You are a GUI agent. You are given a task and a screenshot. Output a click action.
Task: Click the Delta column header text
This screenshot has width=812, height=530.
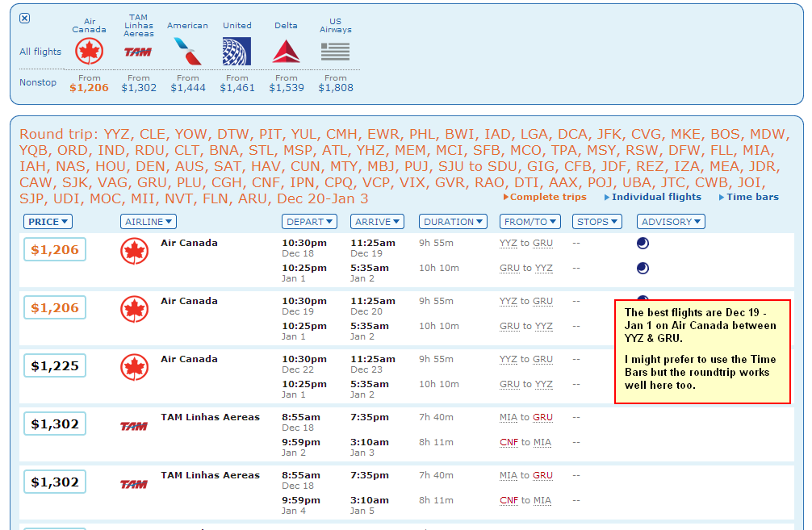286,25
